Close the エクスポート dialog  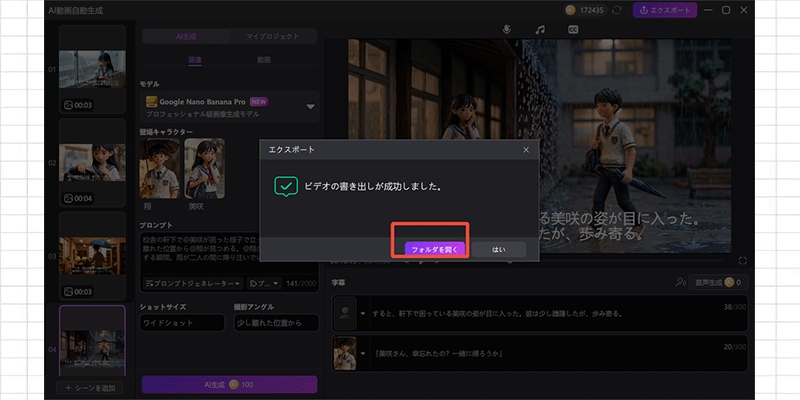tap(526, 150)
